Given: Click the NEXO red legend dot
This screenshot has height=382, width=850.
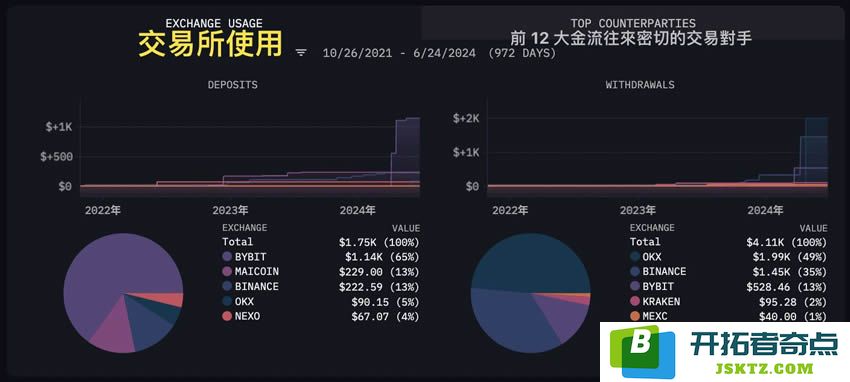Looking at the screenshot, I should 227,316.
